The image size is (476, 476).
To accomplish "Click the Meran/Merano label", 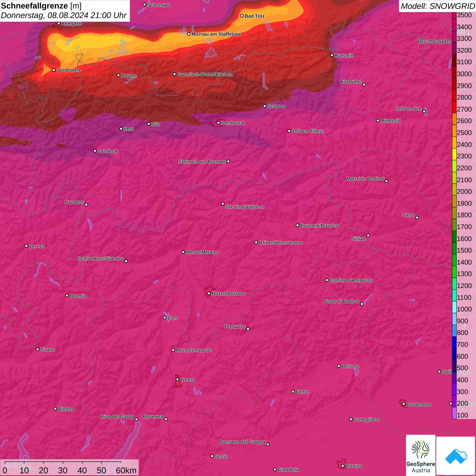I will 202,252.
